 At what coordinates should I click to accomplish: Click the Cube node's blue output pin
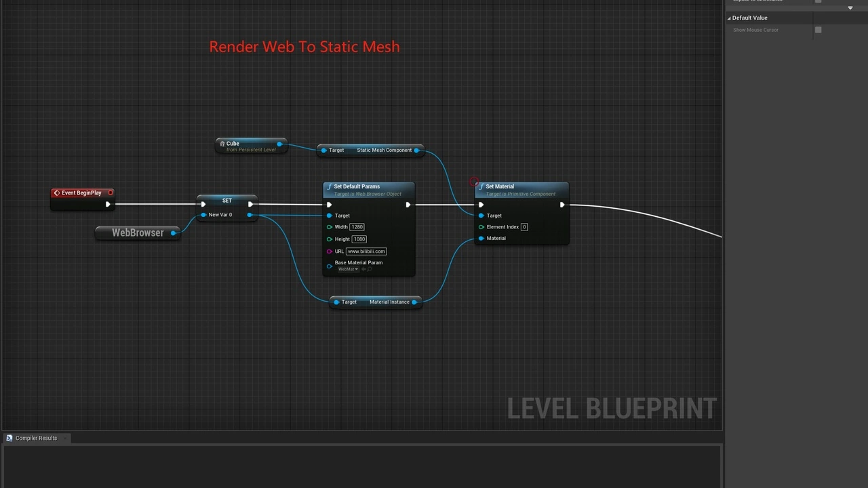pos(279,144)
